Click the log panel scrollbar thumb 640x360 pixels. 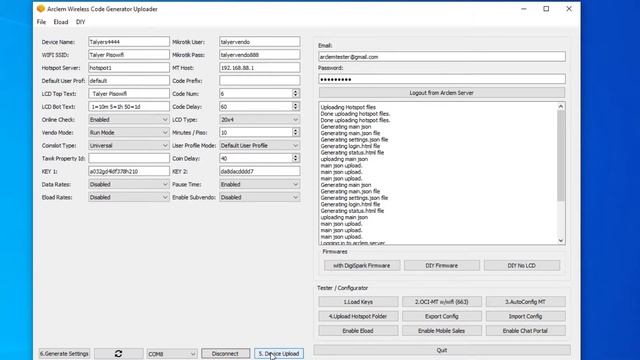pyautogui.click(x=561, y=156)
